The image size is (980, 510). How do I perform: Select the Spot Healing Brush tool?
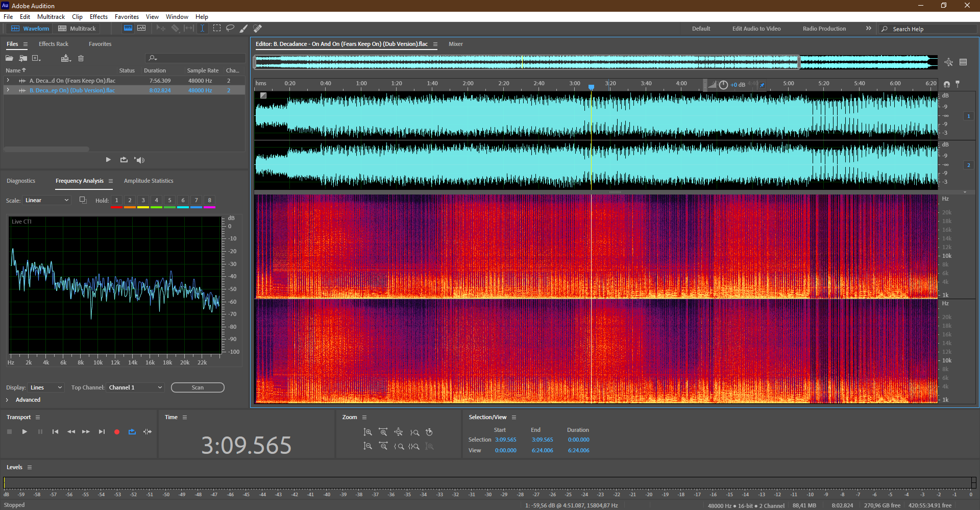pyautogui.click(x=258, y=29)
